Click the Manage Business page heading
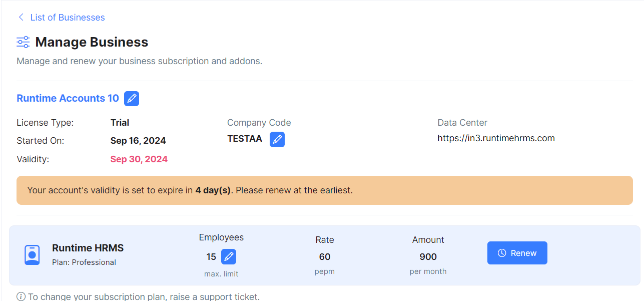Viewport: 644px width, 301px height. point(92,42)
